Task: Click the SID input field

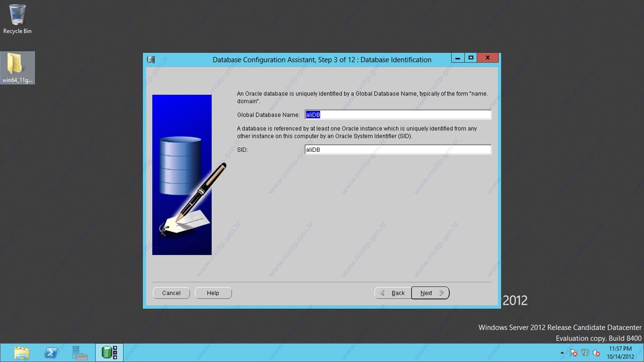Action: [x=398, y=150]
